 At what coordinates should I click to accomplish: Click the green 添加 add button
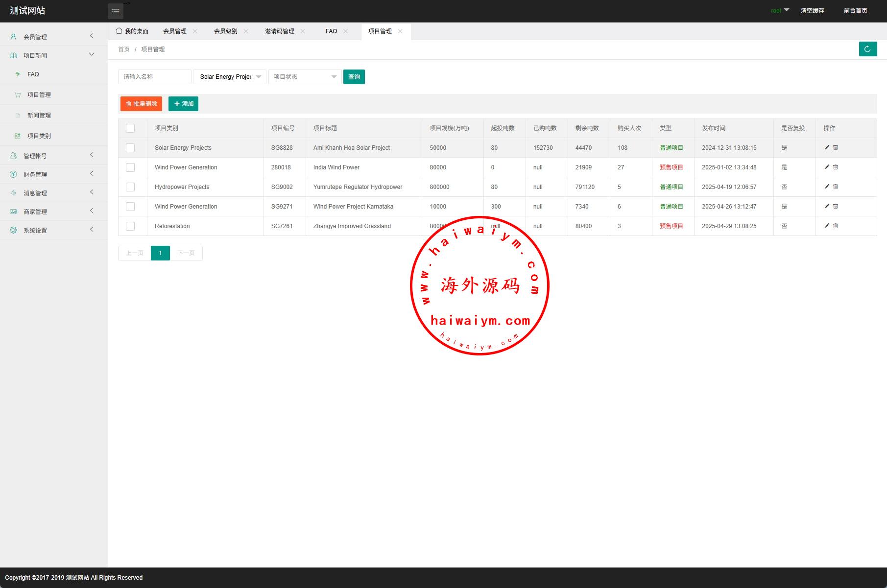(x=183, y=104)
